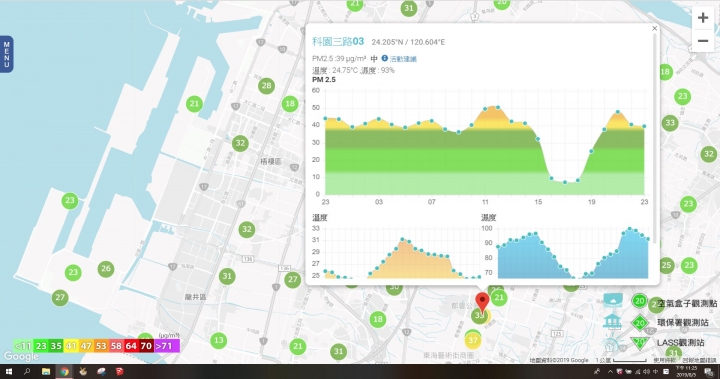The width and height of the screenshot is (720, 379).
Task: Open the blue MENU side tab
Action: 6,54
